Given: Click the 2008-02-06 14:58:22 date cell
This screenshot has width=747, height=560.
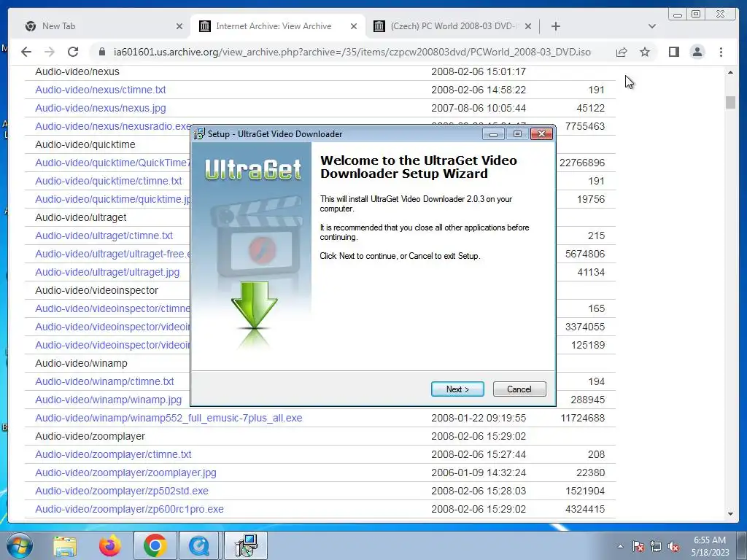Looking at the screenshot, I should 479,90.
